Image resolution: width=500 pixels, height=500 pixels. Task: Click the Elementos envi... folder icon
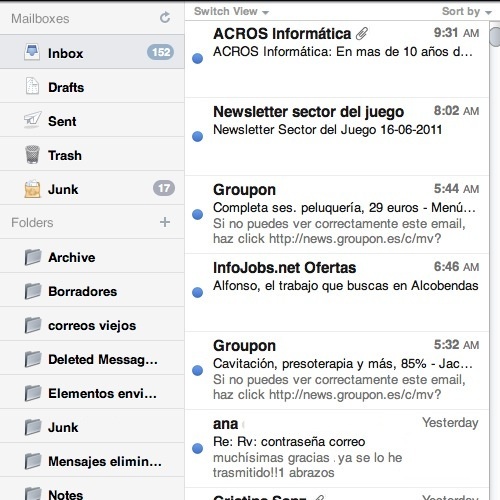33,393
